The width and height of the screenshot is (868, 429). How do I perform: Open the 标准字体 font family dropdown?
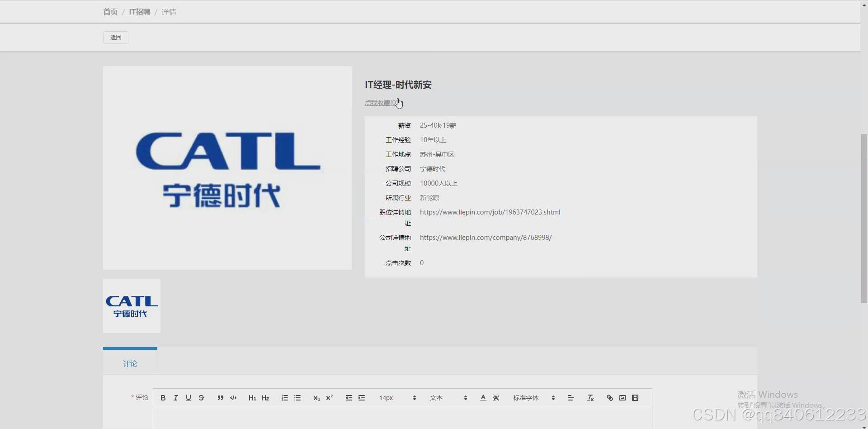click(534, 398)
